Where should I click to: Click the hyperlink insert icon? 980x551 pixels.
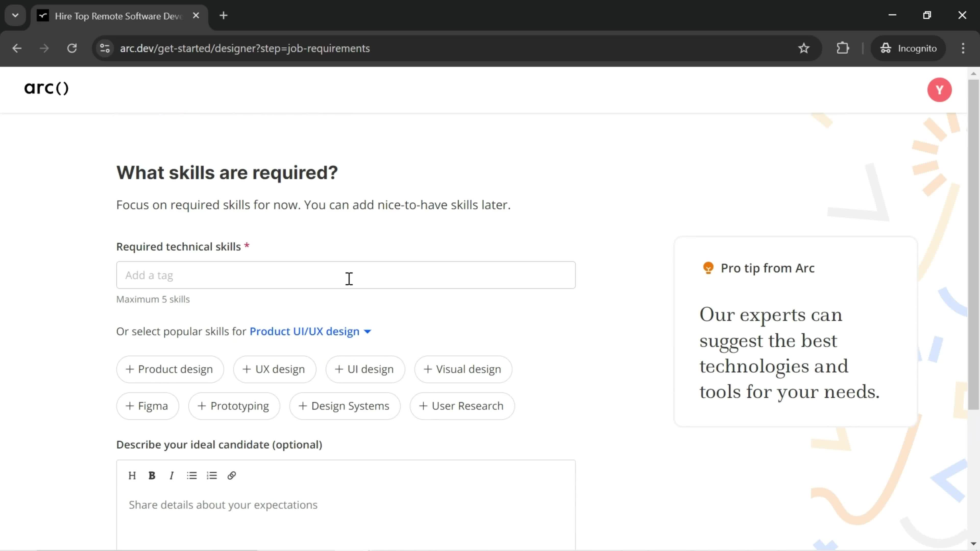pyautogui.click(x=231, y=476)
